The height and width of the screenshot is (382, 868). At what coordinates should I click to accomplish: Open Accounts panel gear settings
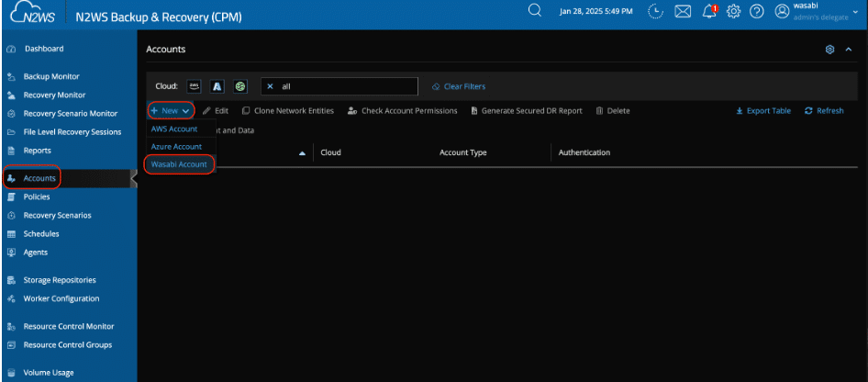coord(829,50)
